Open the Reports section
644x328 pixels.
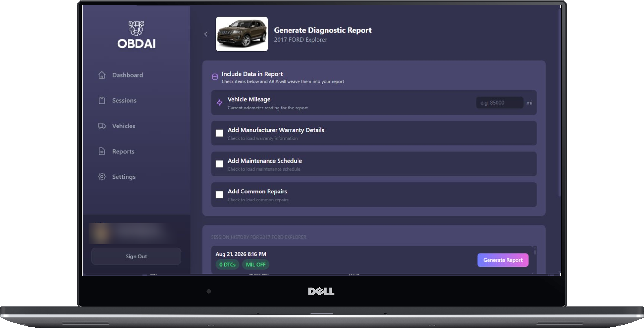coord(123,151)
